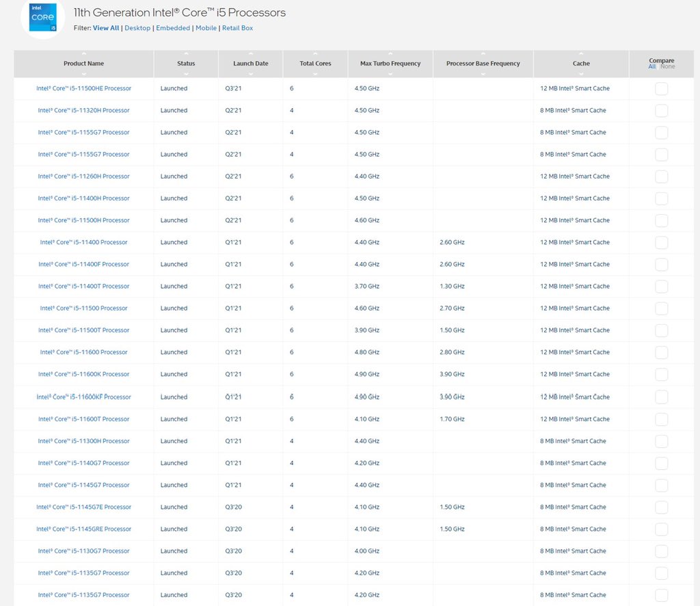Check compare box for i5-11600K Processor
The height and width of the screenshot is (606, 700).
coord(661,374)
